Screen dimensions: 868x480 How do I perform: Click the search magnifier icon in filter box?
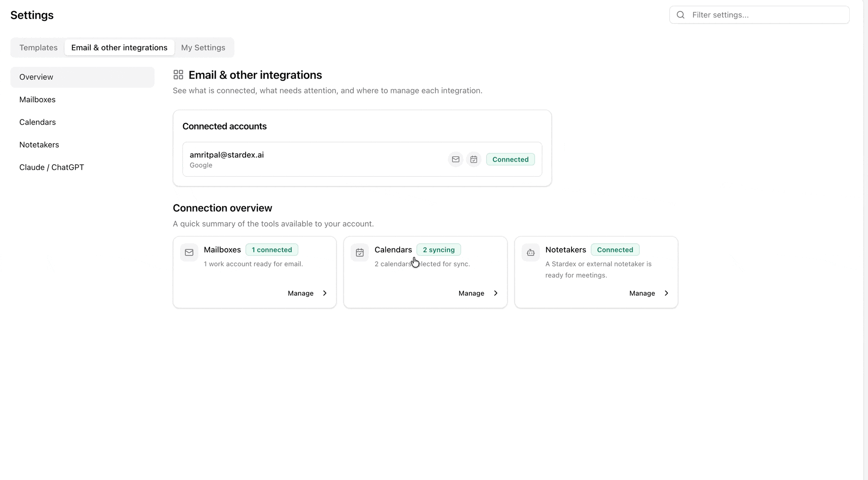681,15
